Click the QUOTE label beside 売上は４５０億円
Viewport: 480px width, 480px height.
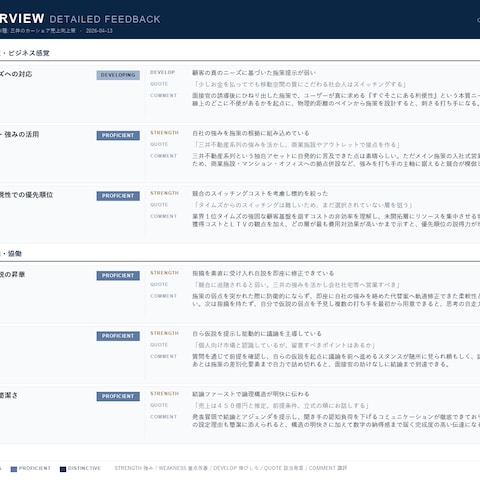click(x=159, y=405)
